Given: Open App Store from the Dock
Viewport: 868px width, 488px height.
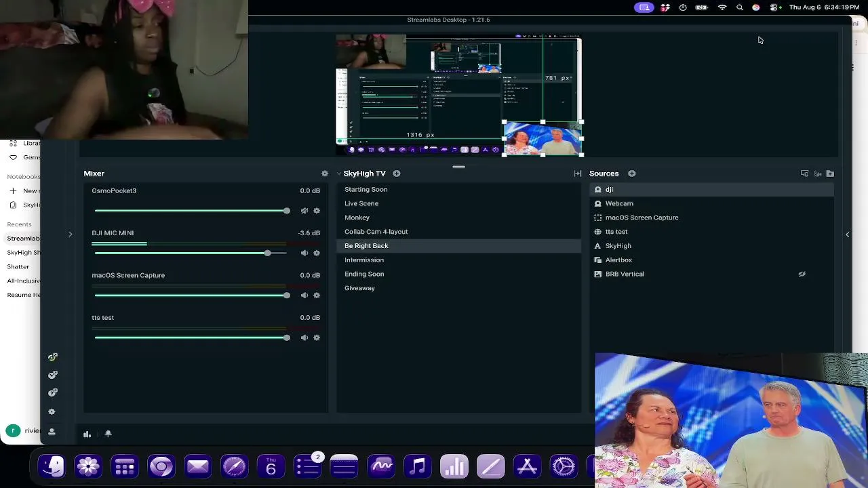Looking at the screenshot, I should click(x=528, y=467).
